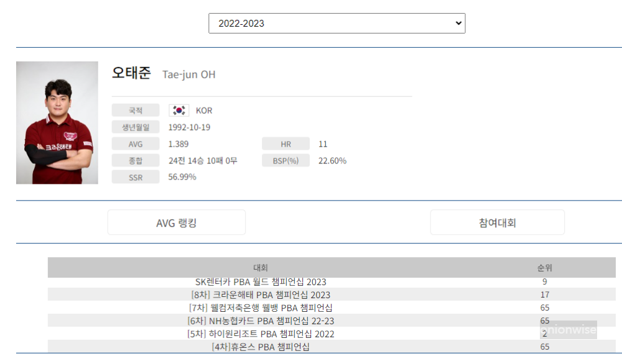Open [8차] 크라운해태 PBA 챔피언십 2023 entry
Viewport: 622px width, 364px height.
click(261, 295)
